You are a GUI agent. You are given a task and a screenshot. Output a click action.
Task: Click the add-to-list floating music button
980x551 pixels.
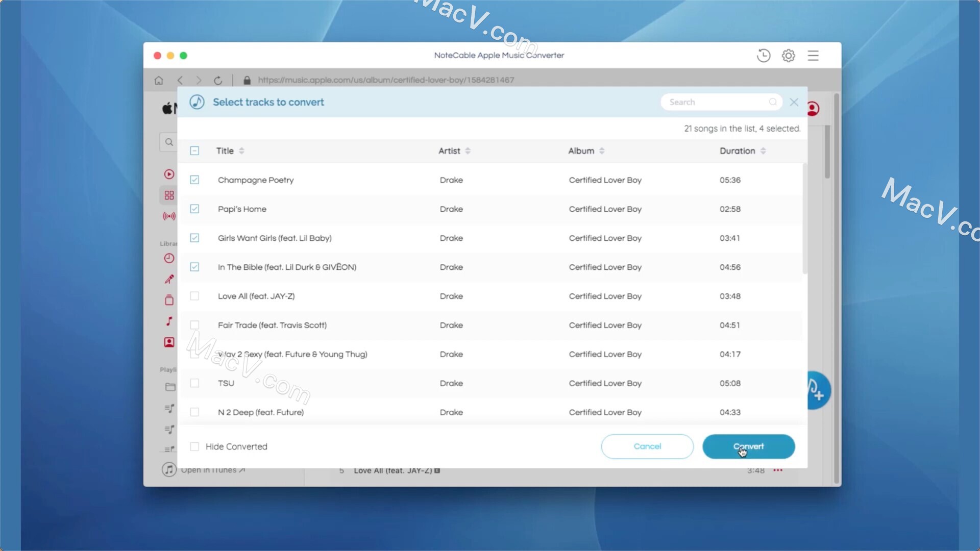click(x=818, y=391)
